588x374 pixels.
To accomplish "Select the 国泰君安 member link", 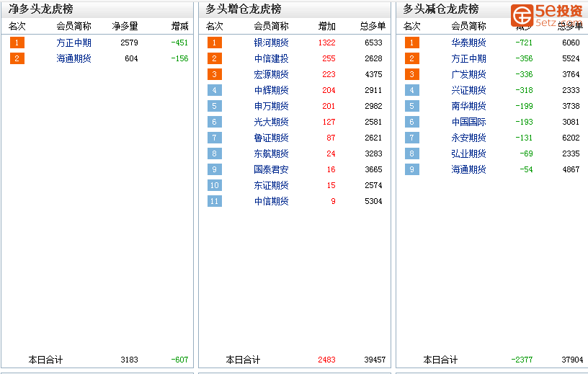I will tap(271, 169).
